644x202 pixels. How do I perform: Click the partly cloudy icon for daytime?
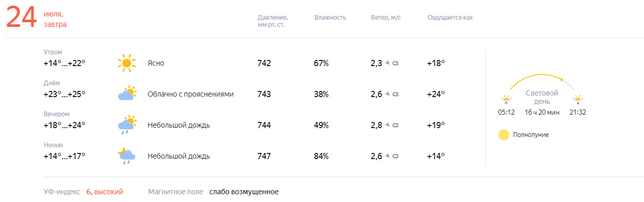(127, 94)
